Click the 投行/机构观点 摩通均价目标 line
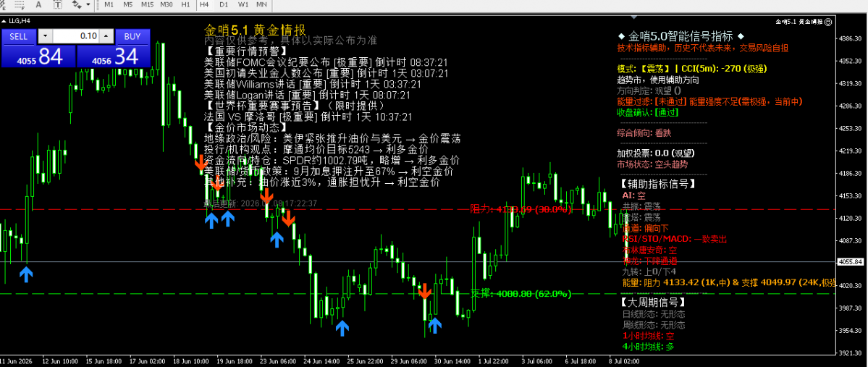The image size is (868, 367). click(x=316, y=149)
